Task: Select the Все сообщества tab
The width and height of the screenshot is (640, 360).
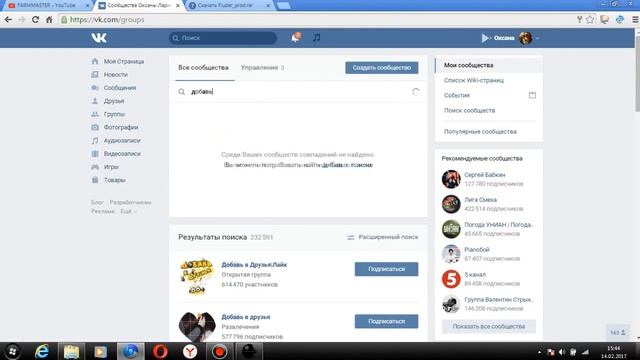Action: coord(203,68)
